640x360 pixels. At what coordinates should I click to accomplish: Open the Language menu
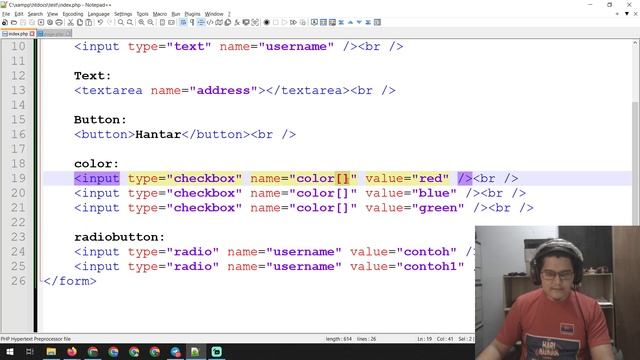[x=98, y=14]
